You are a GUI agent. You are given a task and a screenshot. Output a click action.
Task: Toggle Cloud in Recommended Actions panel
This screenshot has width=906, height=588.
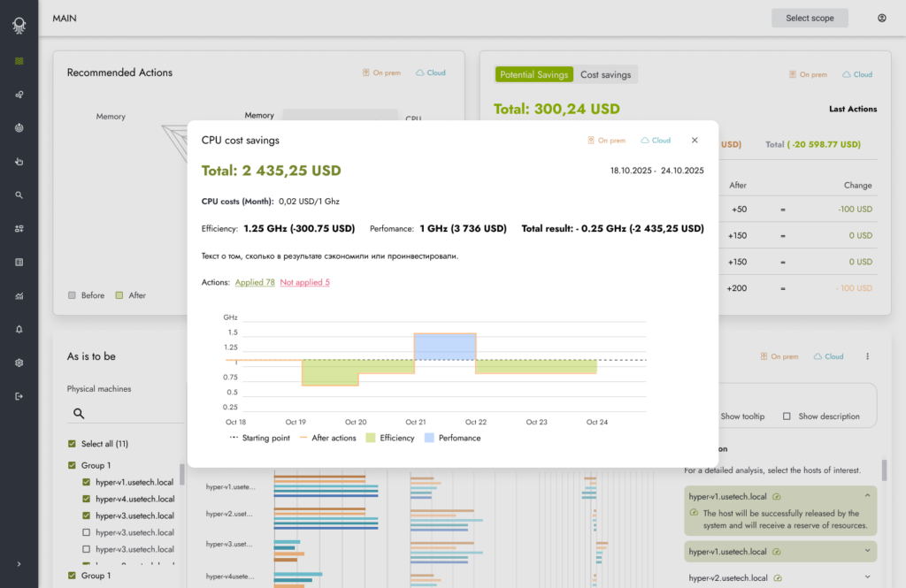tap(431, 73)
